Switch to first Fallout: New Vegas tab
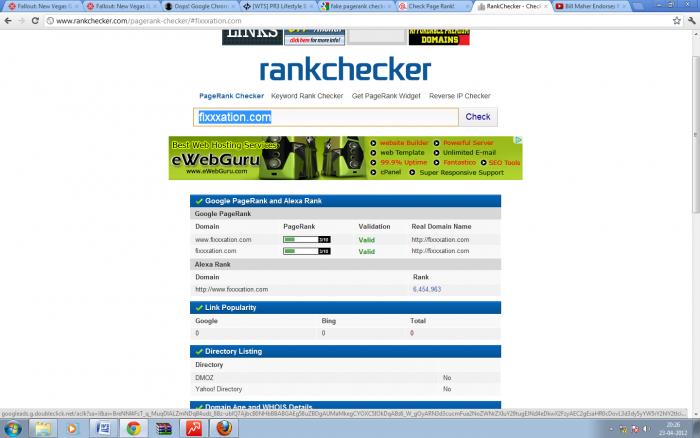This screenshot has height=438, width=700. tap(42, 6)
